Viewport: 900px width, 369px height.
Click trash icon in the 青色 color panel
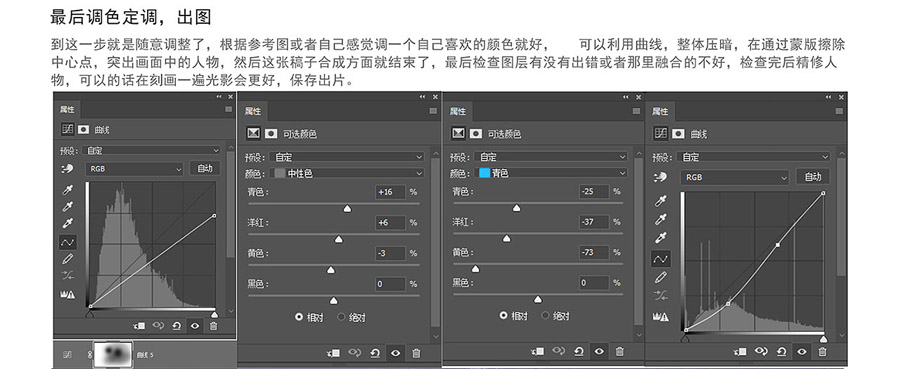[x=619, y=351]
